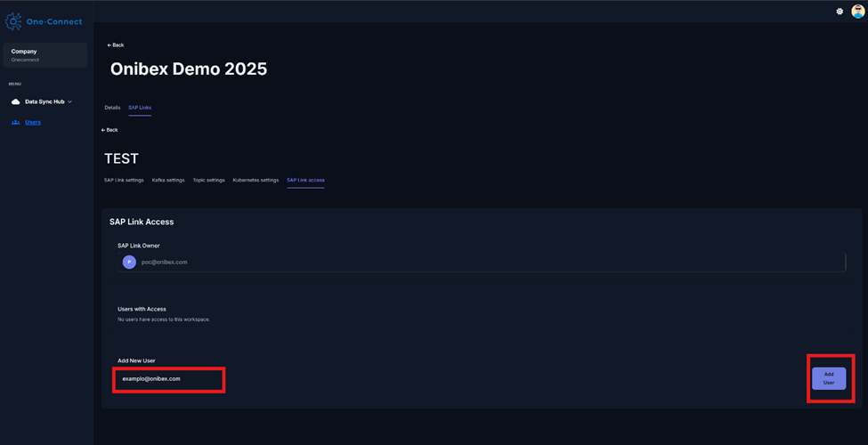Click the owner avatar circle marked P
This screenshot has width=868, height=445.
[x=129, y=262]
